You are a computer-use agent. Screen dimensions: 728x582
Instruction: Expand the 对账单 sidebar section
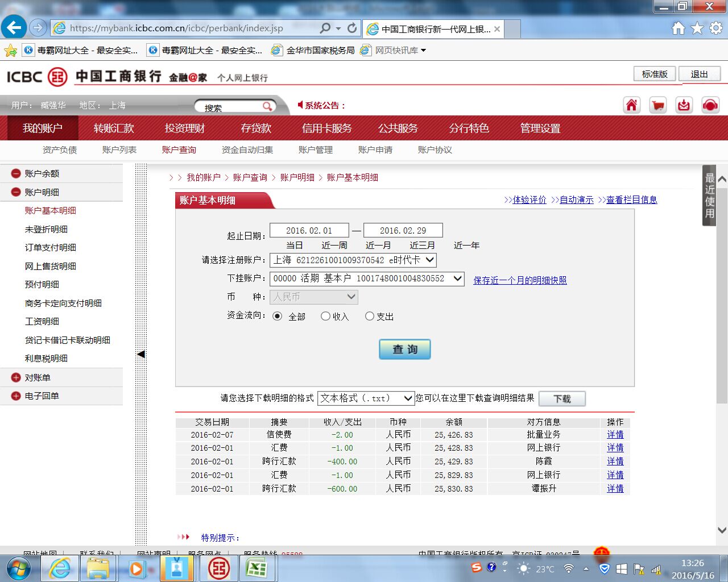[16, 377]
